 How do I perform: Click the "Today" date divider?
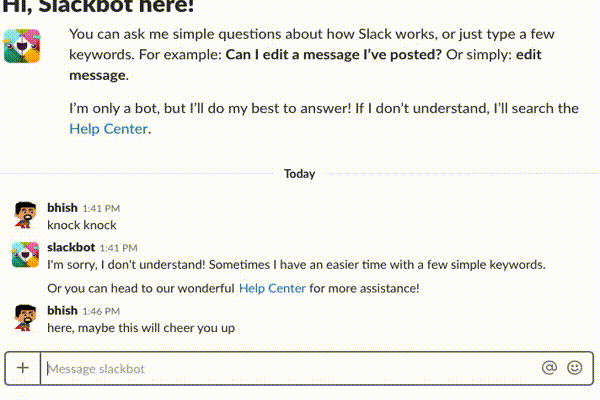[299, 173]
